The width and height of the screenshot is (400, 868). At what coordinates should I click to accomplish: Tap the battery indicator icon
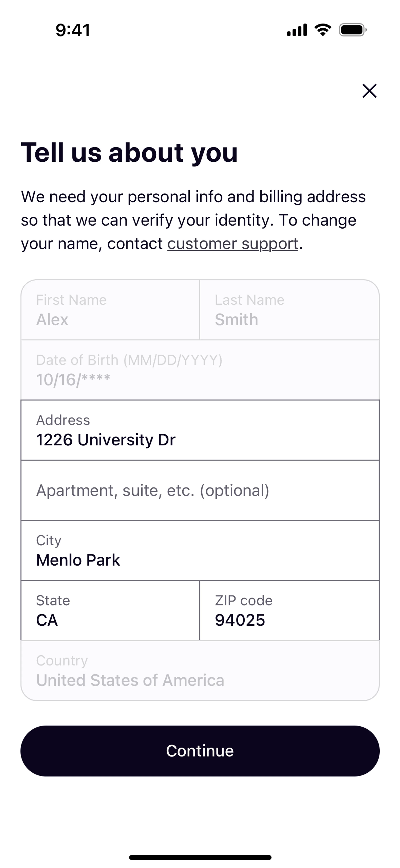pos(352,30)
